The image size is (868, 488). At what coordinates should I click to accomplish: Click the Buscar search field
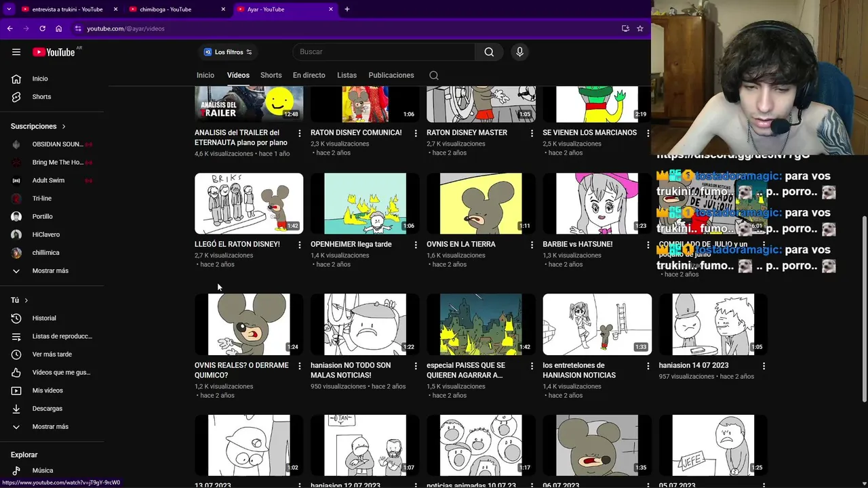pyautogui.click(x=384, y=52)
